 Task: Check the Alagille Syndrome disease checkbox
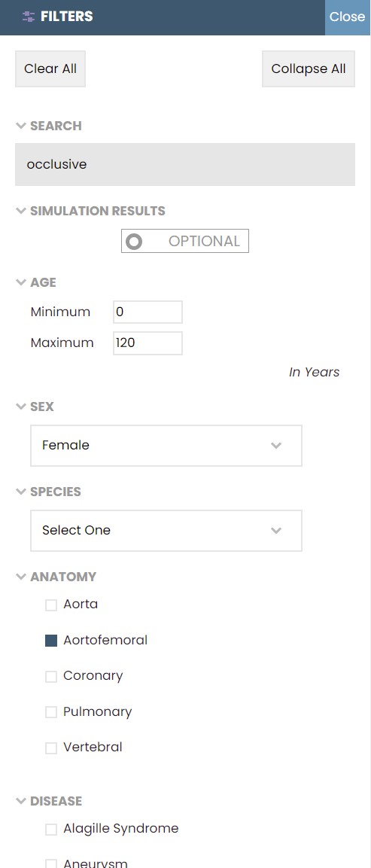click(x=51, y=830)
